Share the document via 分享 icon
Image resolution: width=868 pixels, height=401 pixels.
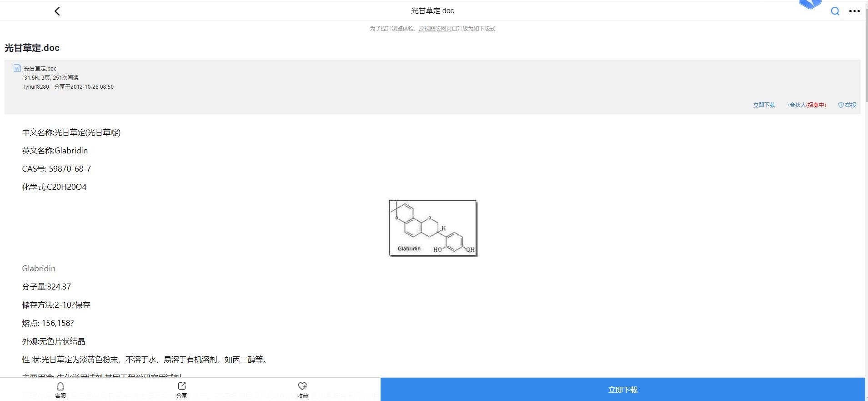[181, 390]
